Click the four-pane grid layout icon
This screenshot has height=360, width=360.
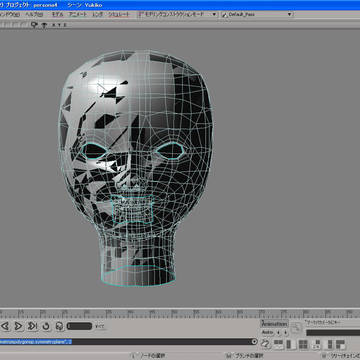[303, 344]
